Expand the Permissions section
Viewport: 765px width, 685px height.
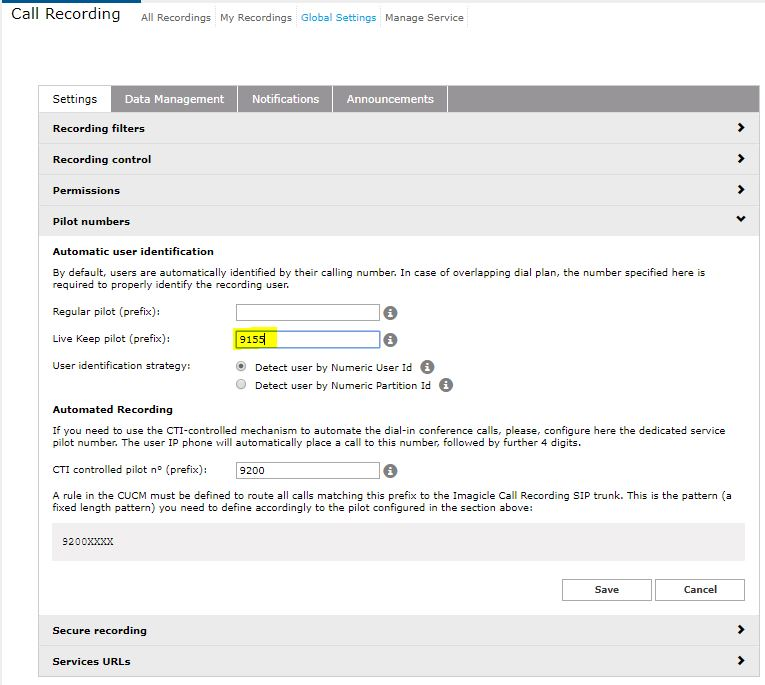[740, 190]
